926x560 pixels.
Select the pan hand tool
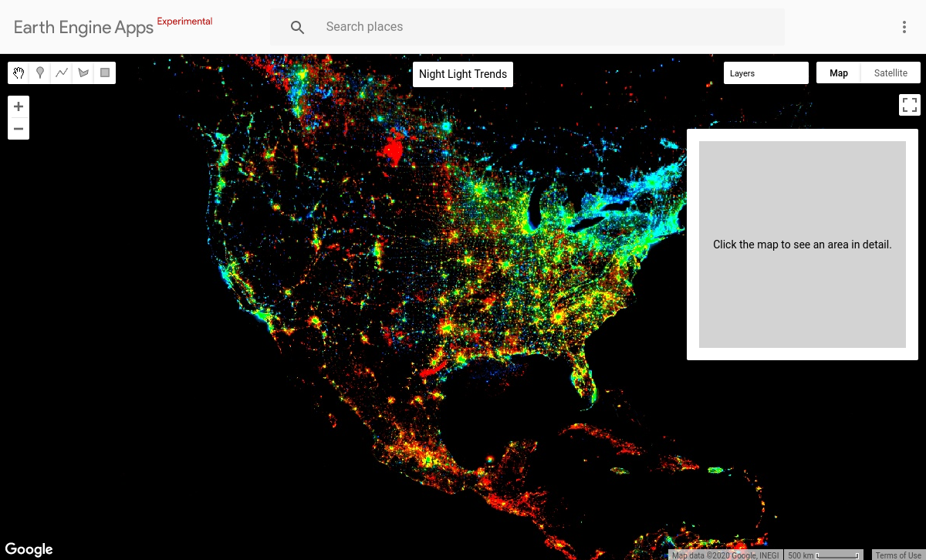click(x=19, y=73)
